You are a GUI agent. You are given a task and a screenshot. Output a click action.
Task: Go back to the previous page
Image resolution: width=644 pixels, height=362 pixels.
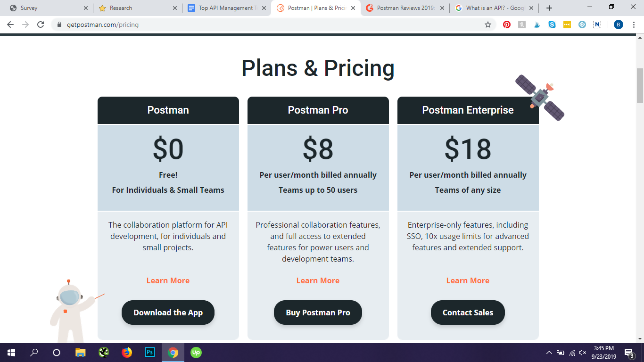coord(10,25)
